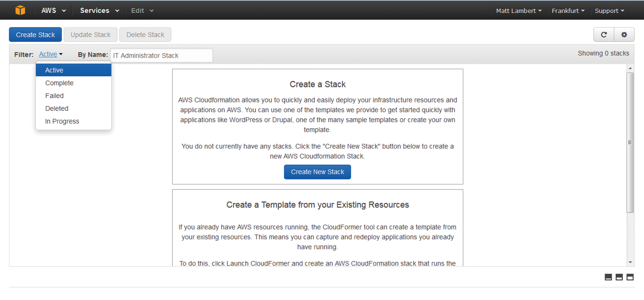Image resolution: width=644 pixels, height=300 pixels.
Task: Toggle the Active filter dropdown
Action: (51, 54)
